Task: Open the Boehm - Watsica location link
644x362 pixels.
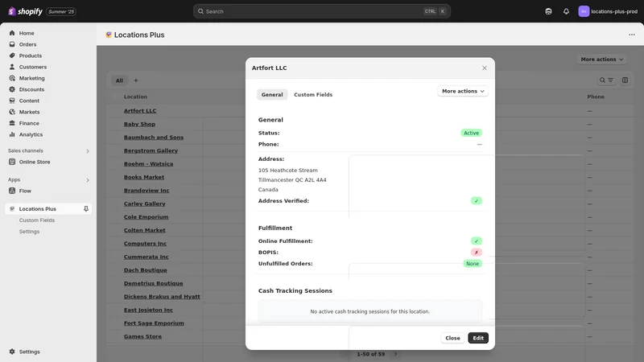Action: pos(148,164)
